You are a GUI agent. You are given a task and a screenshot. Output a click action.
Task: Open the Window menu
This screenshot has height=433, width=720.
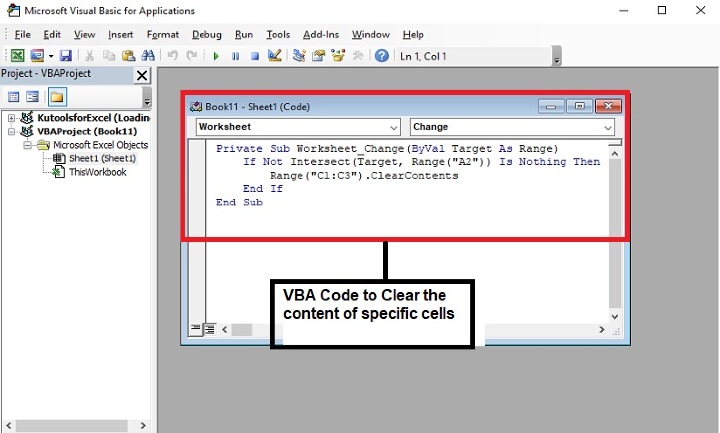click(371, 34)
